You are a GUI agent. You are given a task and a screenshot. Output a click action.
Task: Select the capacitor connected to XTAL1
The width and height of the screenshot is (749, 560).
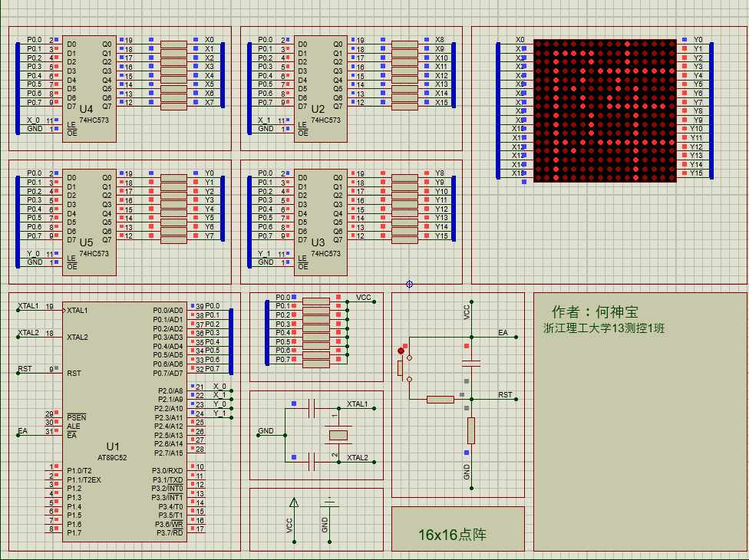tap(312, 409)
